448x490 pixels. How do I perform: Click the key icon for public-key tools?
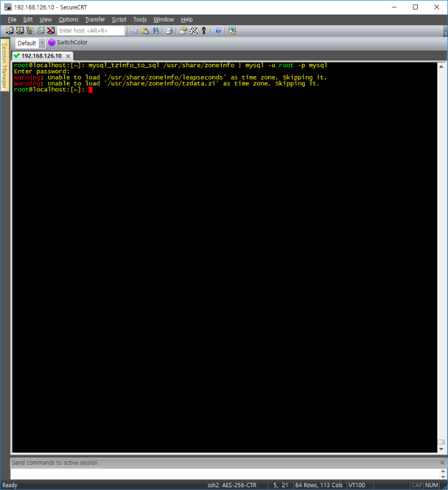204,31
